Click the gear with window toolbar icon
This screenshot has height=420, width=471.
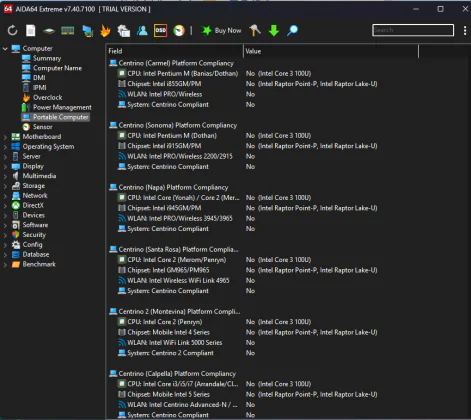click(x=124, y=31)
